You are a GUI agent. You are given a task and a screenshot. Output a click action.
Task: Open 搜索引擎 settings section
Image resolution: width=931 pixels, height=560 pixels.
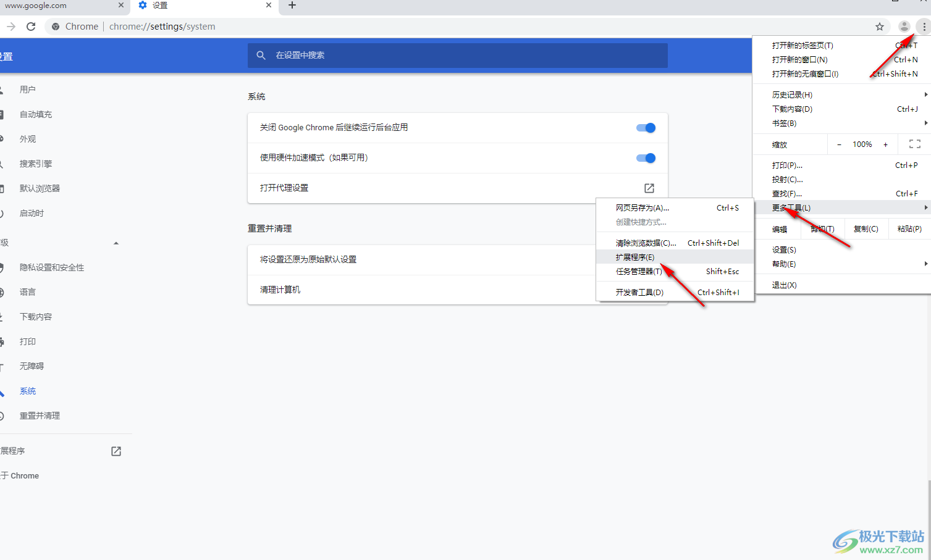[36, 164]
